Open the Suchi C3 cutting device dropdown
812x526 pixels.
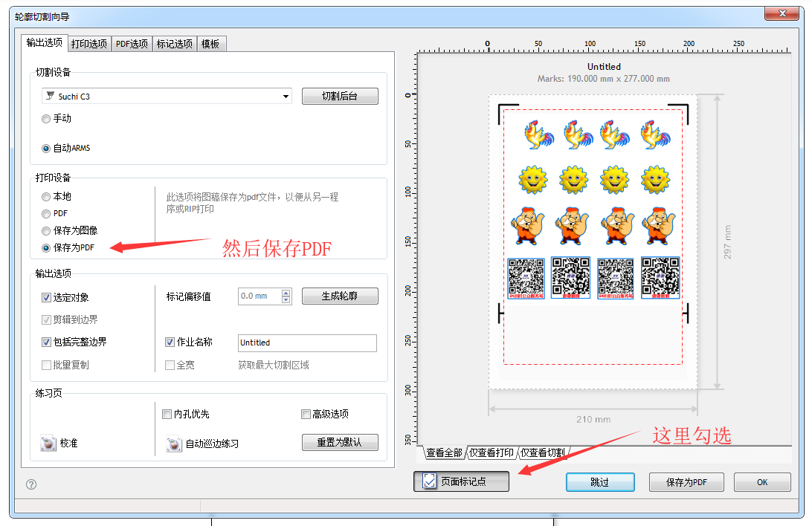coord(286,96)
